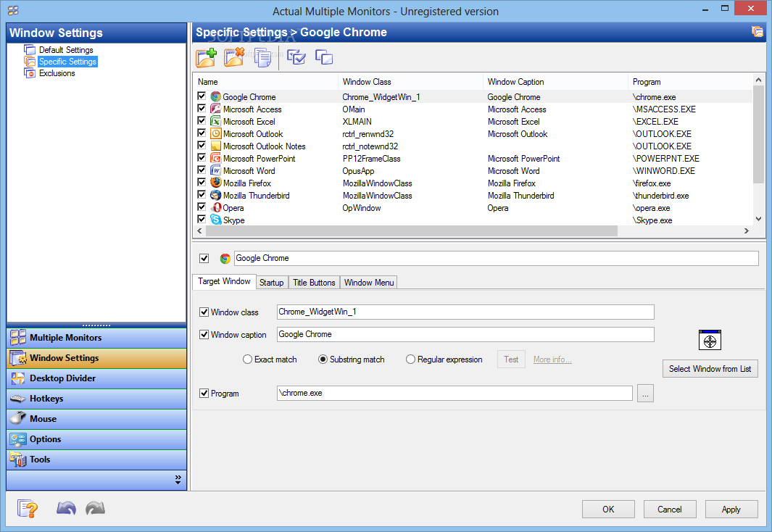This screenshot has width=772, height=532.
Task: Click the Mozilla Thunderbird icon in list
Action: pos(215,195)
